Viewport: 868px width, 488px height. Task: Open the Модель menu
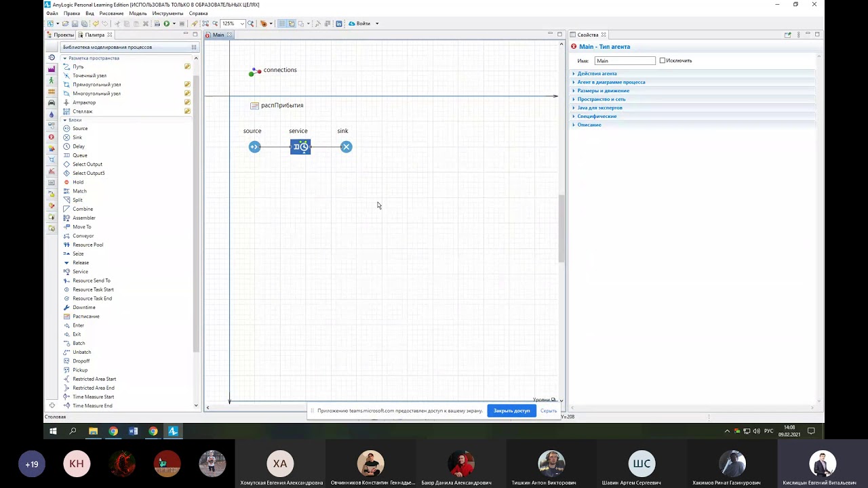138,14
